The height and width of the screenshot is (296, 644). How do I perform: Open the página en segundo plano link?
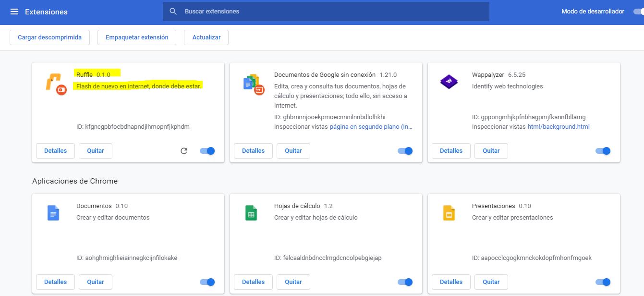click(x=371, y=127)
